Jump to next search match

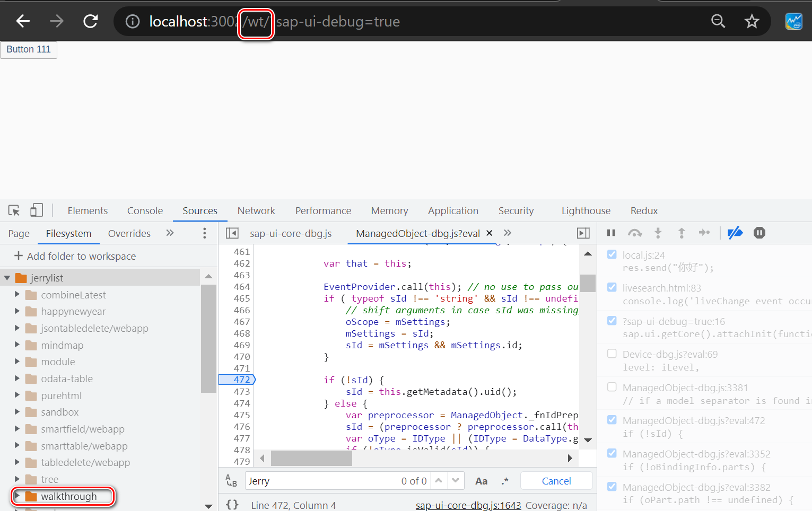456,481
